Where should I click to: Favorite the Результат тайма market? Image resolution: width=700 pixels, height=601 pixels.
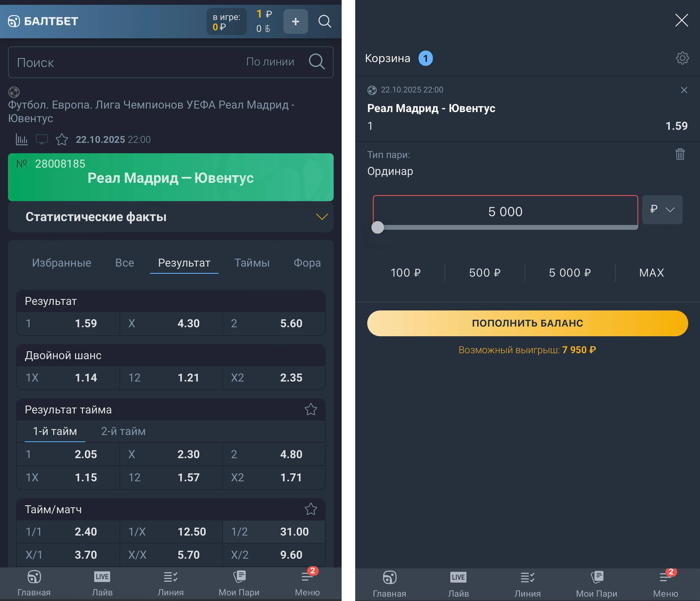(x=310, y=409)
